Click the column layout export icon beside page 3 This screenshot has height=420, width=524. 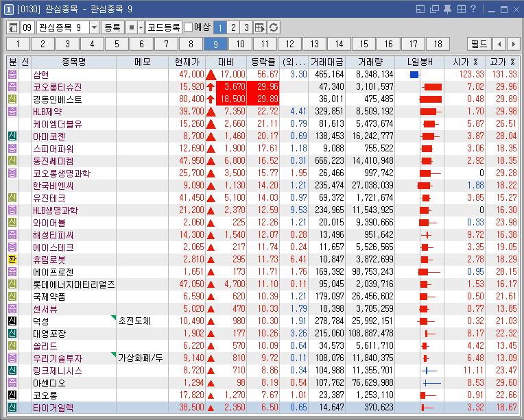coord(260,27)
